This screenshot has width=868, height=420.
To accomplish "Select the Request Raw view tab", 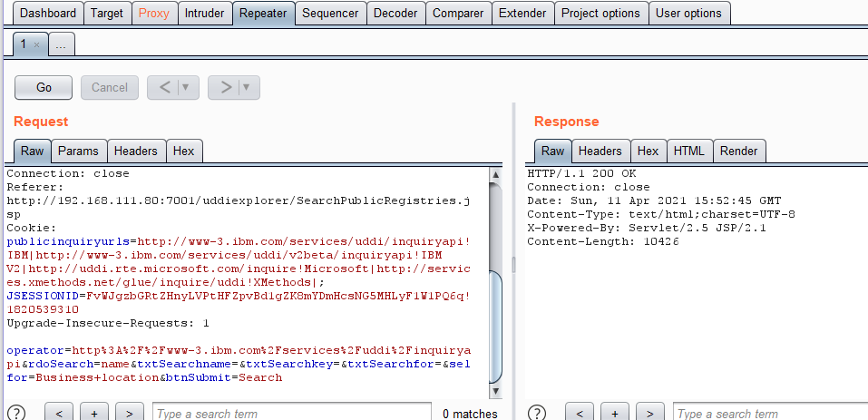I will (32, 151).
